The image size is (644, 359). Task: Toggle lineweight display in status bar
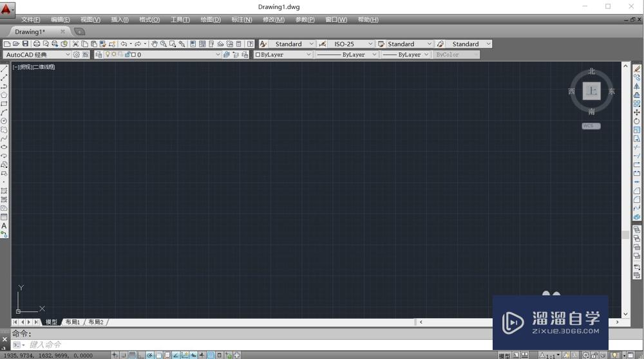(x=202, y=355)
